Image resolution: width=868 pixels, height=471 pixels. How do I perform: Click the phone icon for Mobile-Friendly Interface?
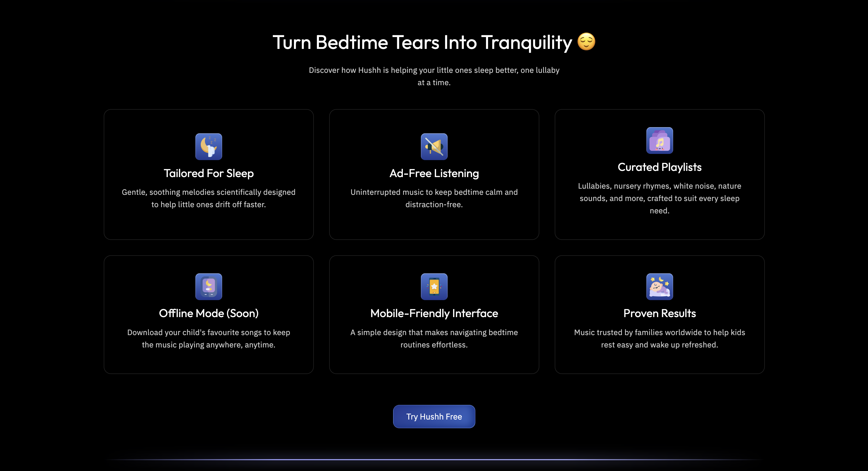coord(434,287)
